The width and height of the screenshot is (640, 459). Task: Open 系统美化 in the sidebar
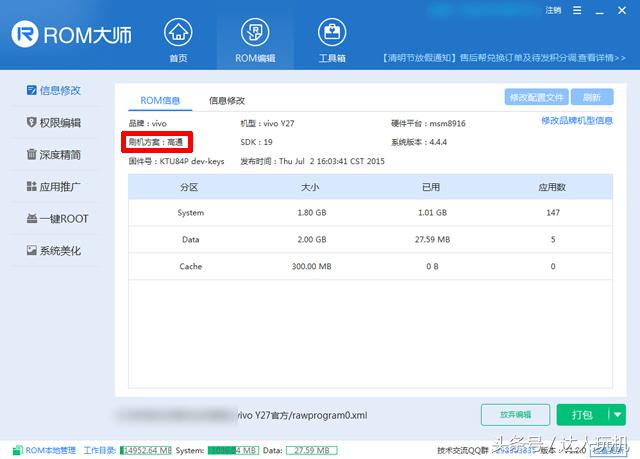[60, 251]
